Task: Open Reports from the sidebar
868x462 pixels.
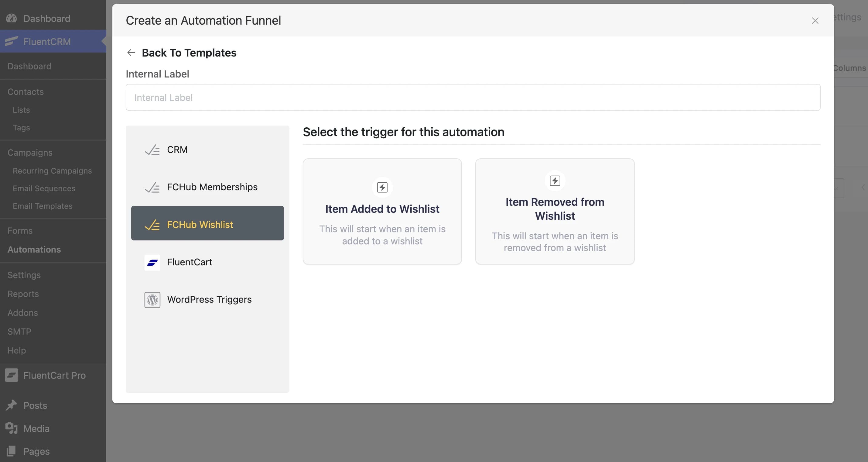Action: pyautogui.click(x=23, y=294)
